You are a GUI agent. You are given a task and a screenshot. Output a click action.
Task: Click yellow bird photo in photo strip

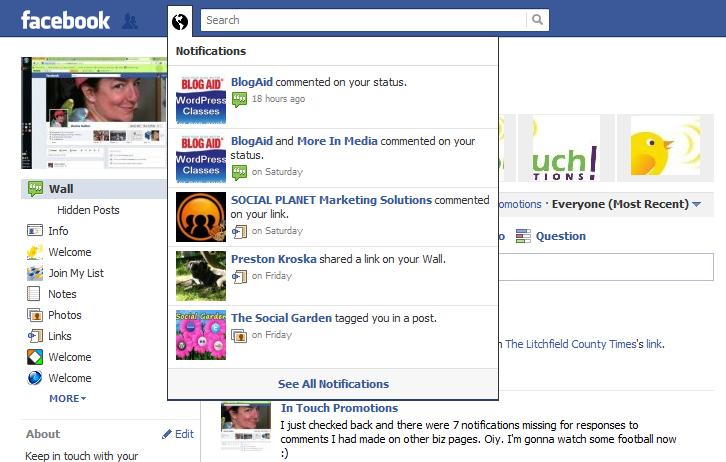tap(665, 148)
